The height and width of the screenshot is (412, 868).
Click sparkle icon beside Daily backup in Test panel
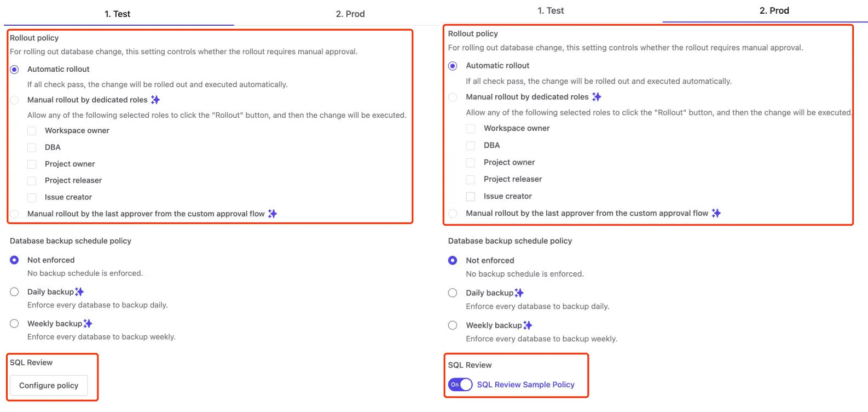coord(79,291)
